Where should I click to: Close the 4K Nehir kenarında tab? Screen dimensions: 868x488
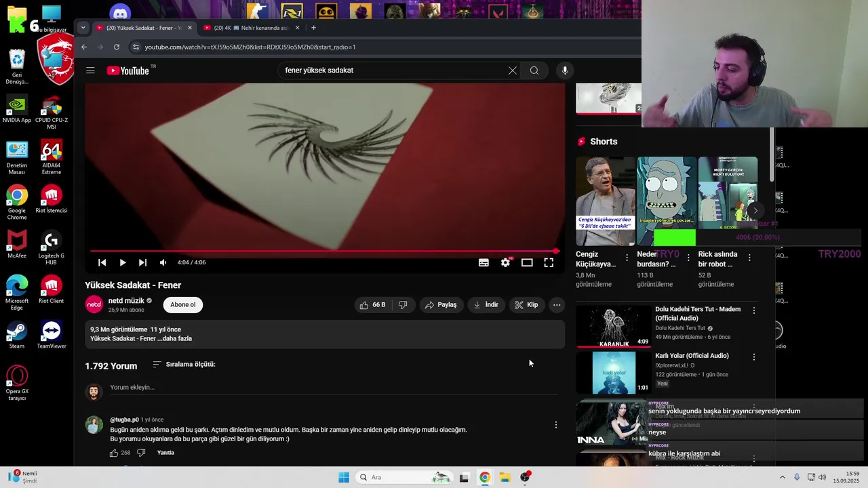click(x=298, y=28)
